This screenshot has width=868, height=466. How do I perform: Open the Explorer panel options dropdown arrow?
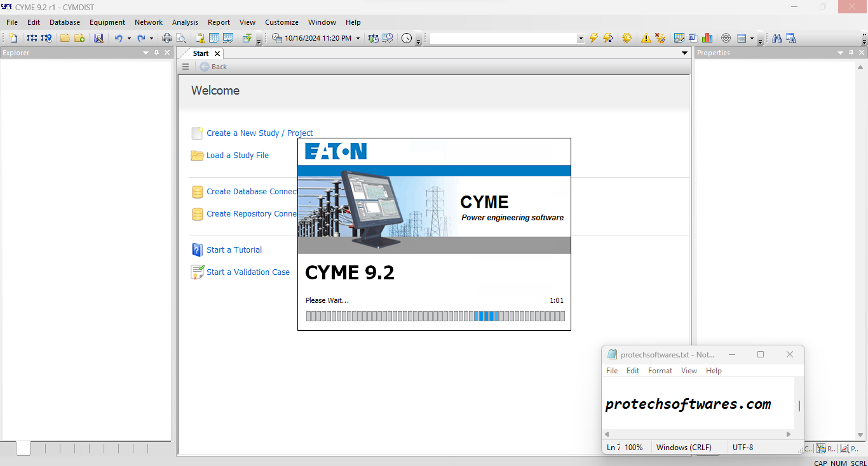[146, 53]
